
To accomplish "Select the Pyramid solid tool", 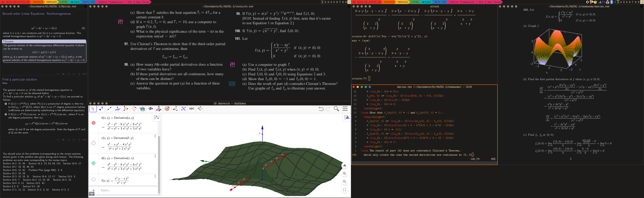I will coord(159,109).
